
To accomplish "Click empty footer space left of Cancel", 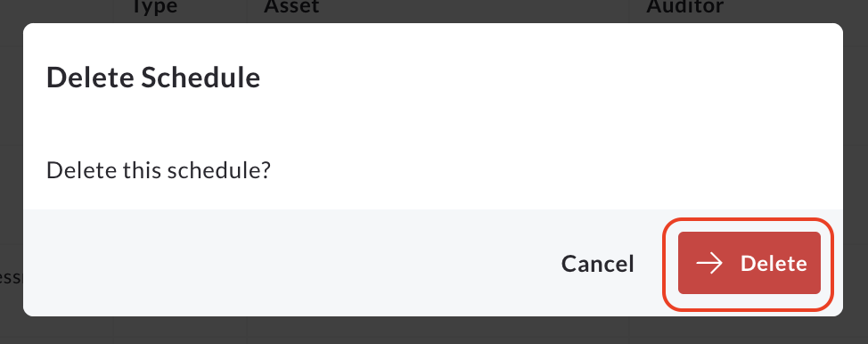I will 288,264.
